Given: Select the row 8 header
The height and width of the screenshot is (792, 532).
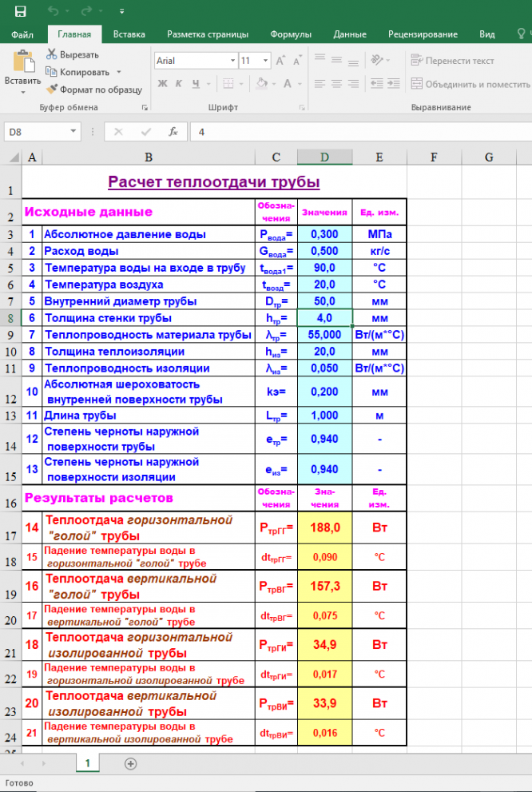Looking at the screenshot, I should pyautogui.click(x=11, y=318).
